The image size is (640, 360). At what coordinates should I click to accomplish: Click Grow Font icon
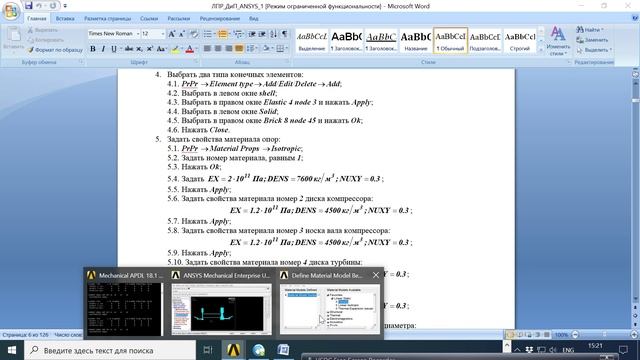coord(172,34)
